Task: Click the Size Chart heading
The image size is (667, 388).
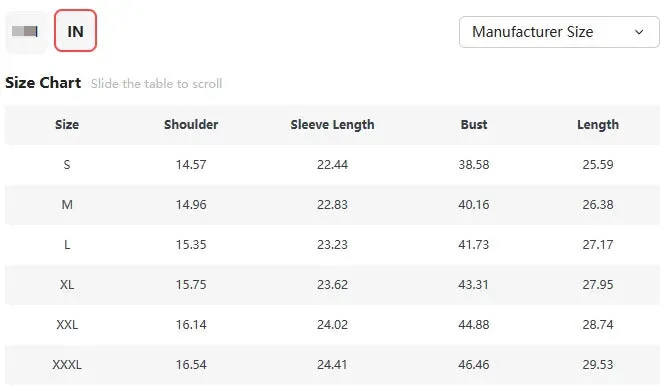Action: pos(43,83)
